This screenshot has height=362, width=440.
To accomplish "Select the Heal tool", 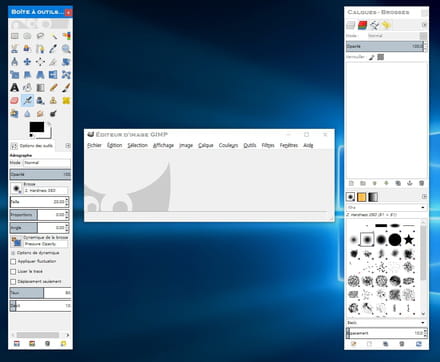I will [66, 100].
